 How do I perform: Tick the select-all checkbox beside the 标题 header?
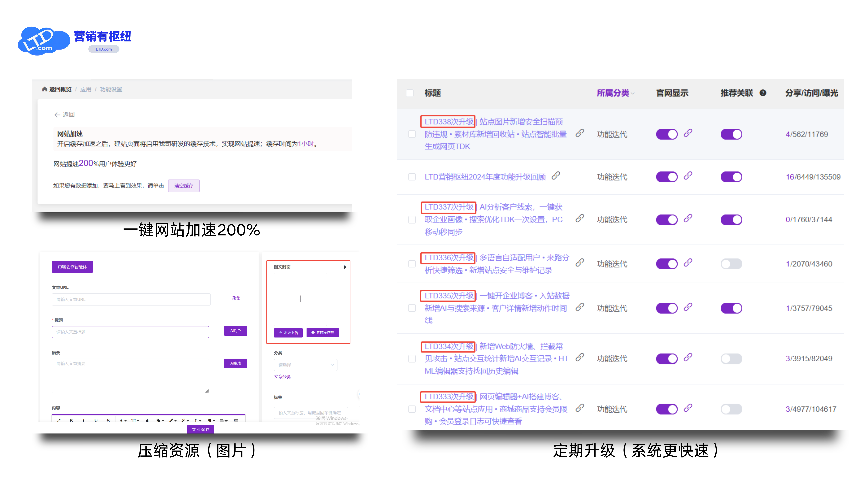(x=410, y=93)
